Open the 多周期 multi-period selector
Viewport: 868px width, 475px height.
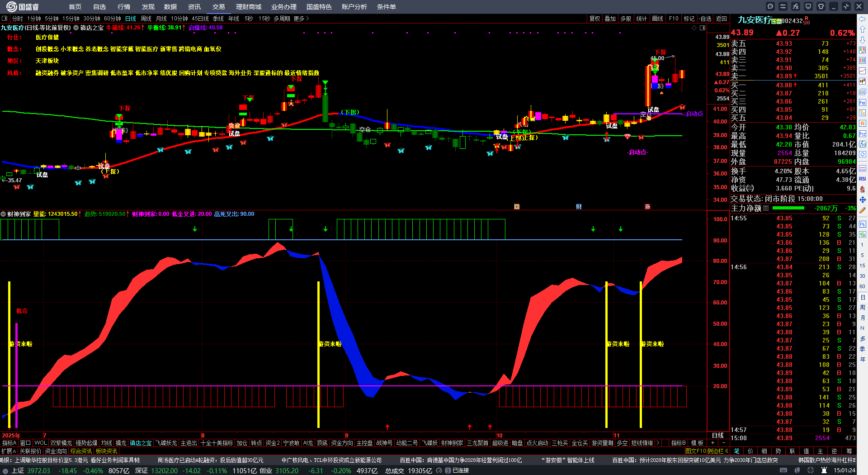[x=282, y=19]
